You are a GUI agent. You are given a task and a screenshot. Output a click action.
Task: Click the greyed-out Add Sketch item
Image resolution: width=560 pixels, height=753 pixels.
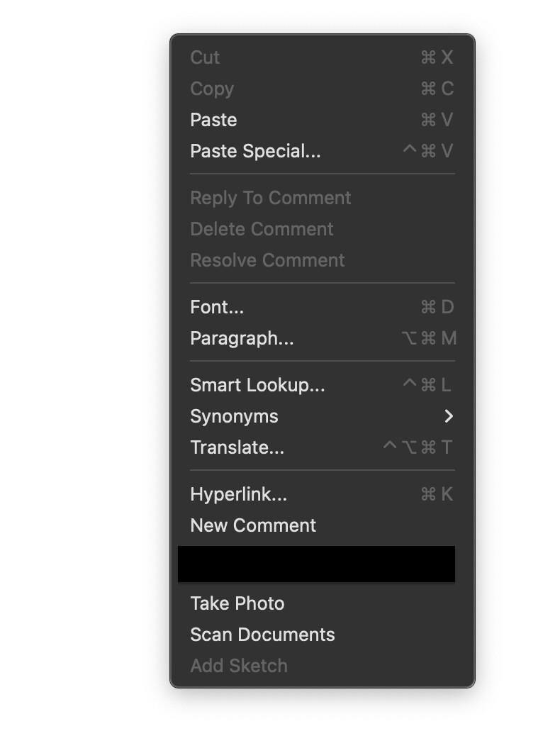323,666
